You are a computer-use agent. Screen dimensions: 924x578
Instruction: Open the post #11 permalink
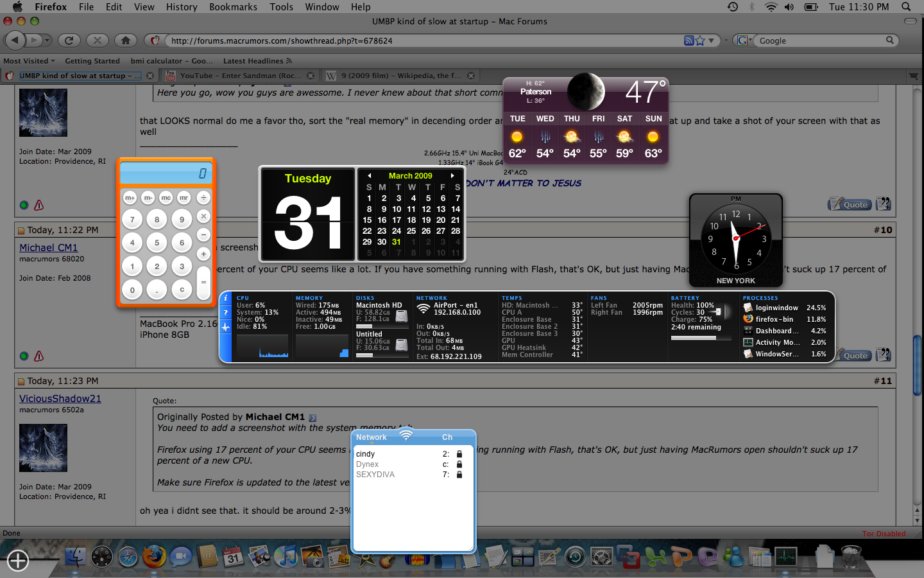coord(882,381)
